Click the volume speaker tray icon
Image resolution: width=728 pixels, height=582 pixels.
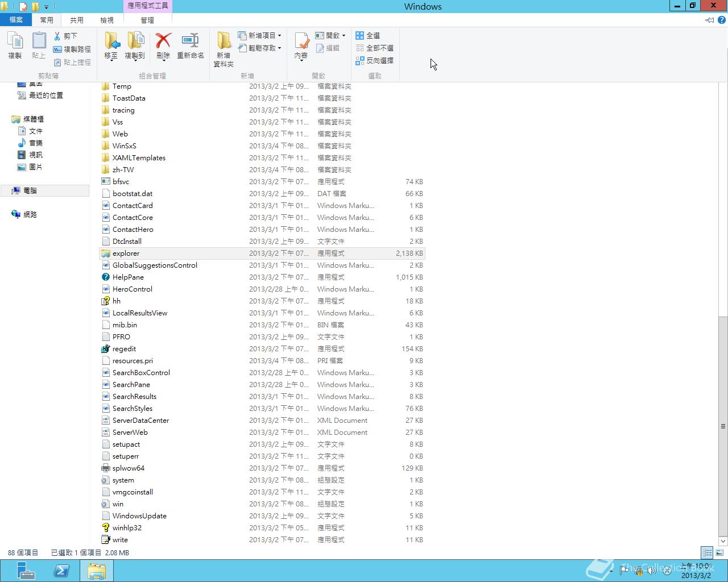pyautogui.click(x=652, y=570)
